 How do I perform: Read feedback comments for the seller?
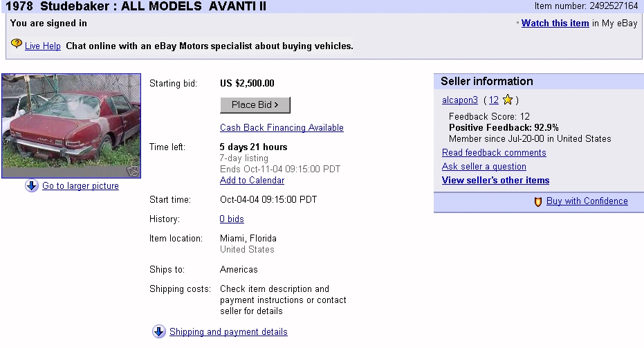(x=494, y=153)
